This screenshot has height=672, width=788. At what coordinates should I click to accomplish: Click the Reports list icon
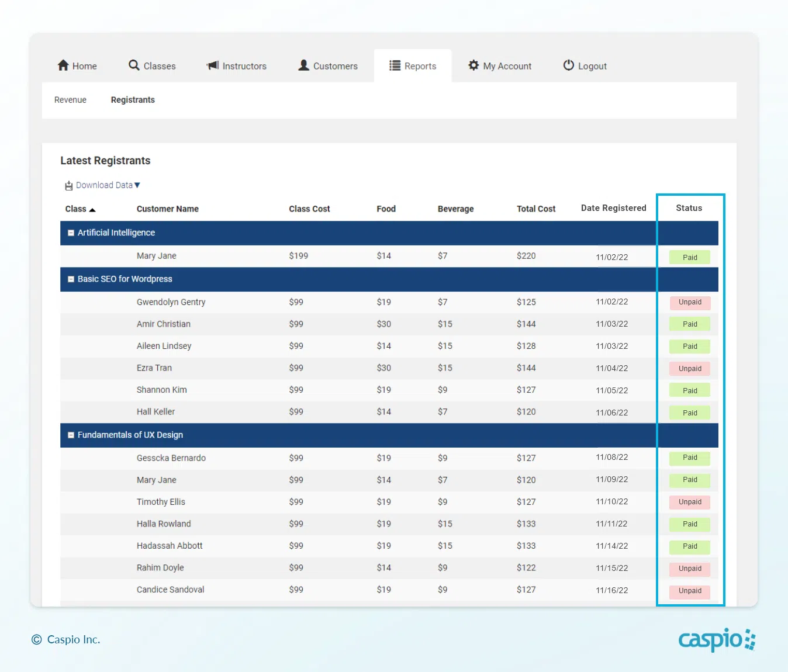tap(395, 65)
